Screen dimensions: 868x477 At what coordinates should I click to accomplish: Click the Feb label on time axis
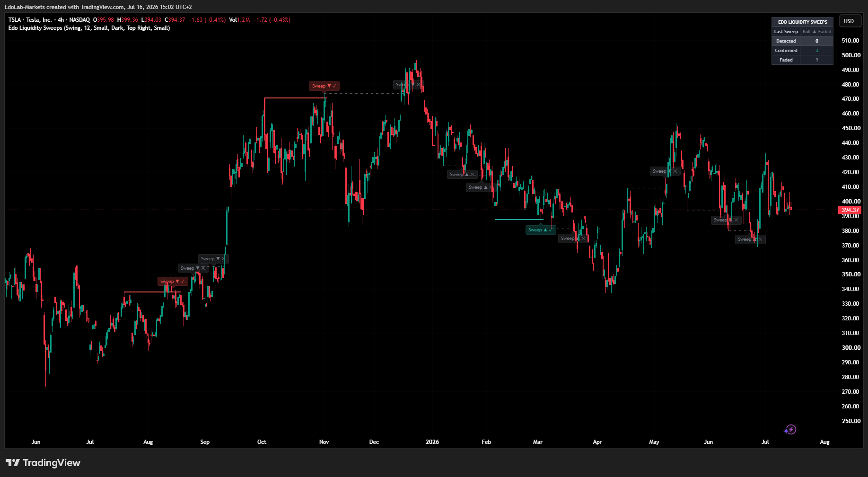click(x=486, y=442)
